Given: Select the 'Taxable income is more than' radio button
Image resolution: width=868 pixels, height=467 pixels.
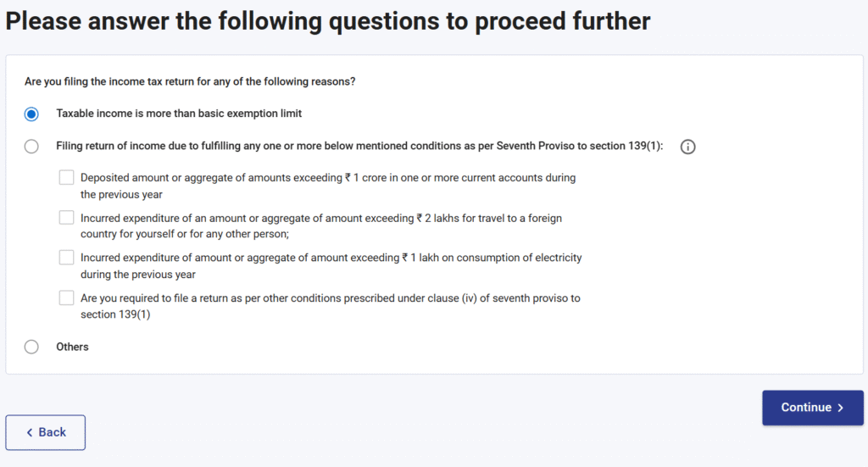Looking at the screenshot, I should [x=31, y=114].
